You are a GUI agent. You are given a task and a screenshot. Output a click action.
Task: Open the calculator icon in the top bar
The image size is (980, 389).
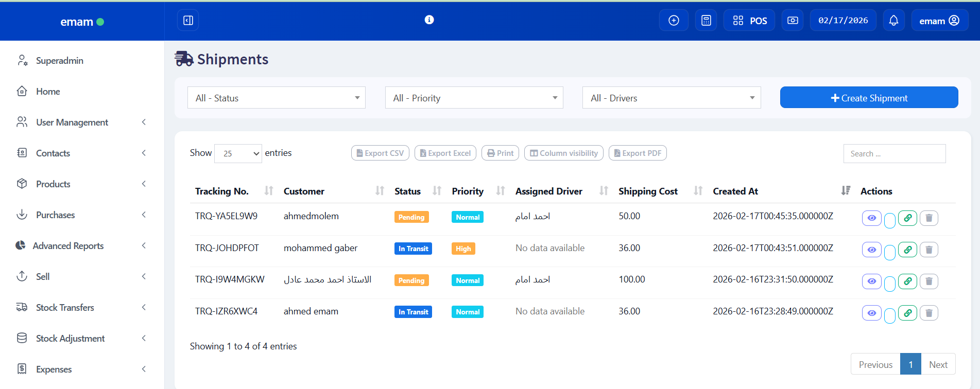click(706, 21)
